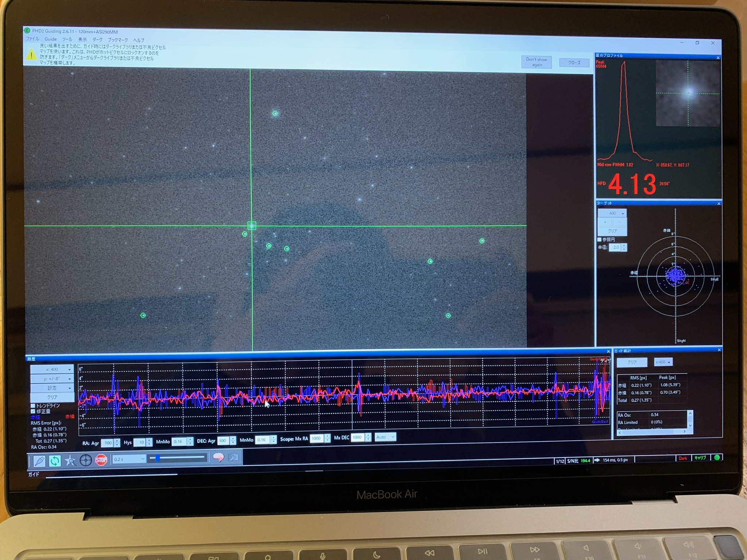Expand the 0.2 s exposure time dropdown

(x=129, y=459)
